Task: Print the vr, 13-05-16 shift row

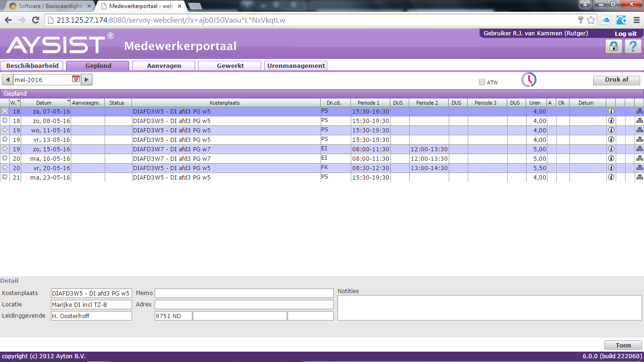Action: (x=639, y=140)
